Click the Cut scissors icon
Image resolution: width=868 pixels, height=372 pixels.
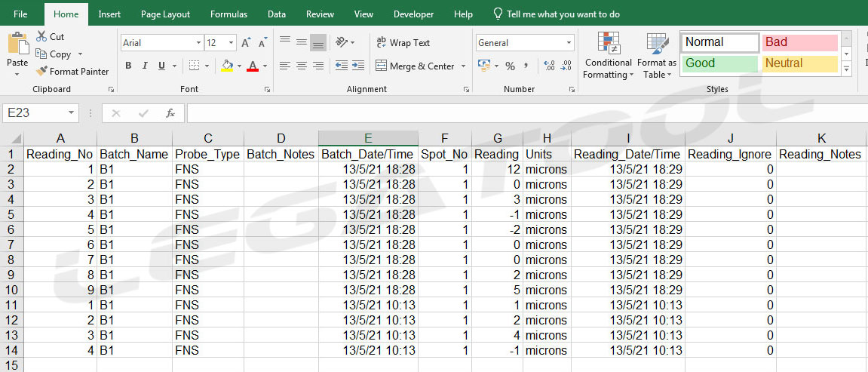(41, 36)
